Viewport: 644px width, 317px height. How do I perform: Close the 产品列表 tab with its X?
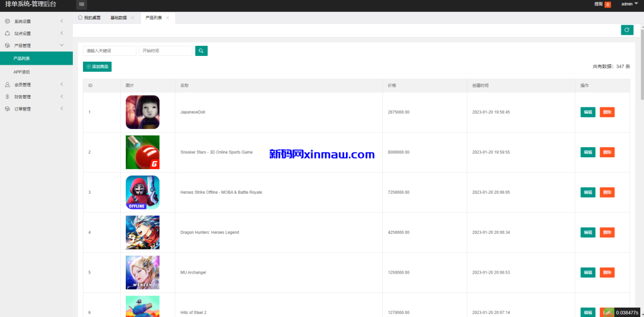[x=167, y=18]
